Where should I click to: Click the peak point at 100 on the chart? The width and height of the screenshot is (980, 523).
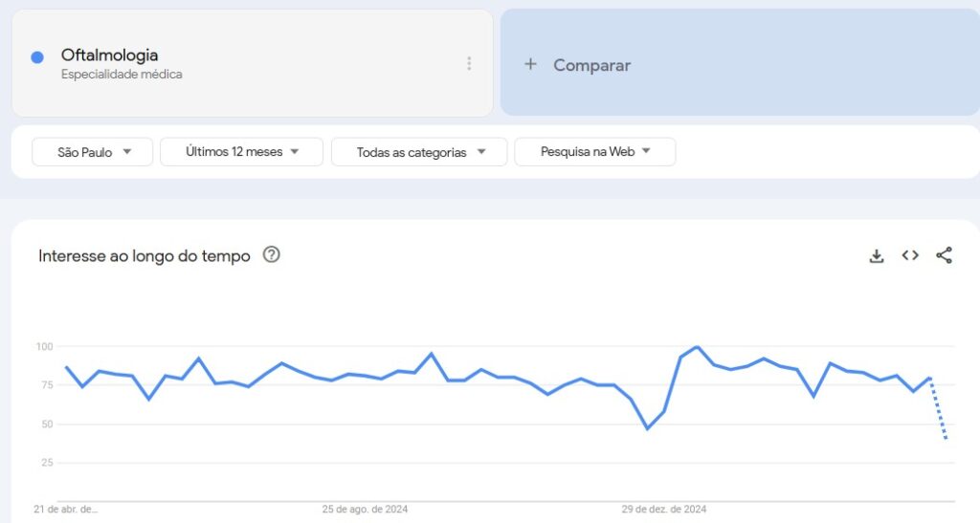click(x=697, y=347)
